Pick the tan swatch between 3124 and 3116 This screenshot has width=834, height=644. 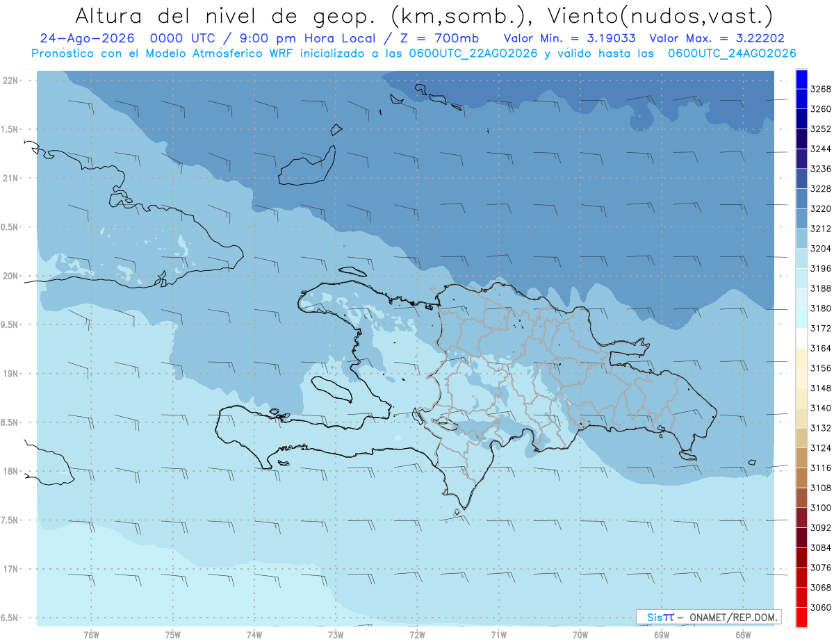click(801, 458)
